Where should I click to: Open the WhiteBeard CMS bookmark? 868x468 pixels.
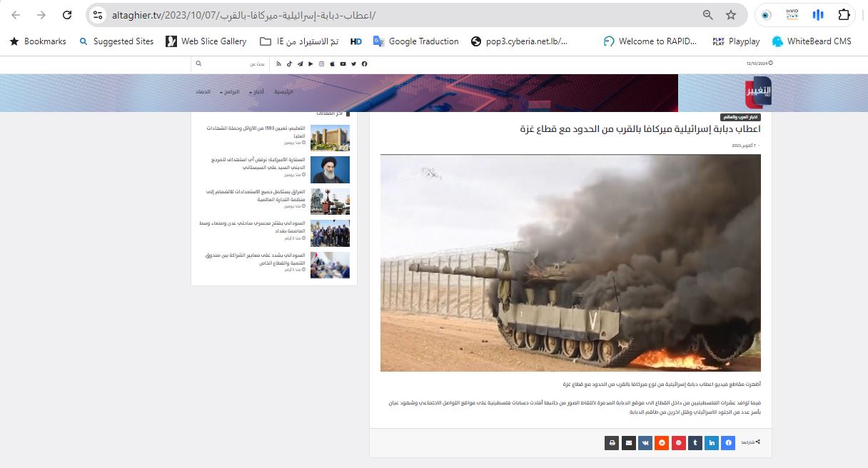click(x=812, y=41)
